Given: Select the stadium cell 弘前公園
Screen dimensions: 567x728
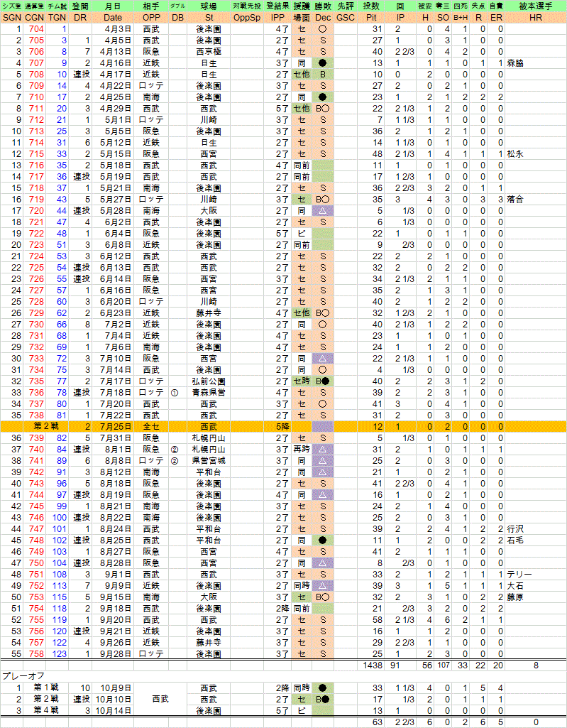Looking at the screenshot, I should point(209,381).
